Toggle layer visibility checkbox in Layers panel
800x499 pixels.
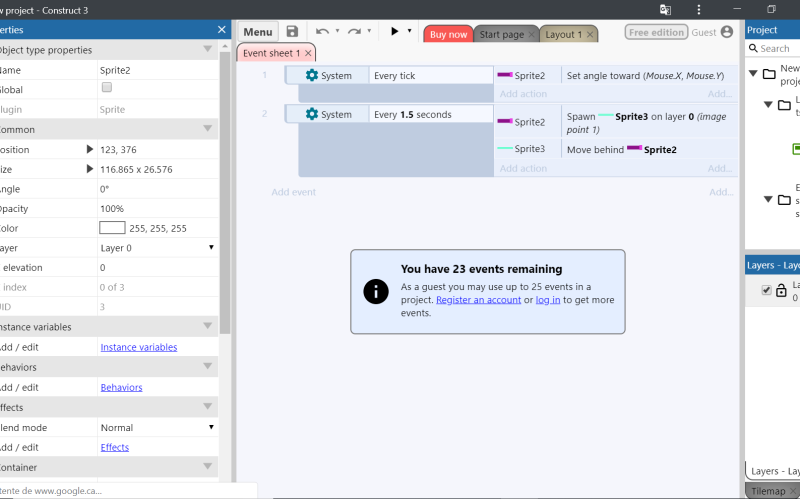(767, 290)
